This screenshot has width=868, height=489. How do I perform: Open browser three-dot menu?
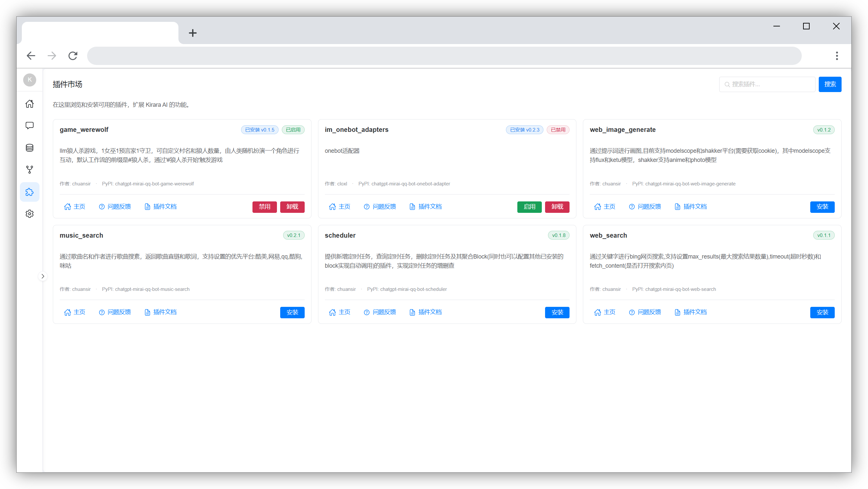pos(837,55)
